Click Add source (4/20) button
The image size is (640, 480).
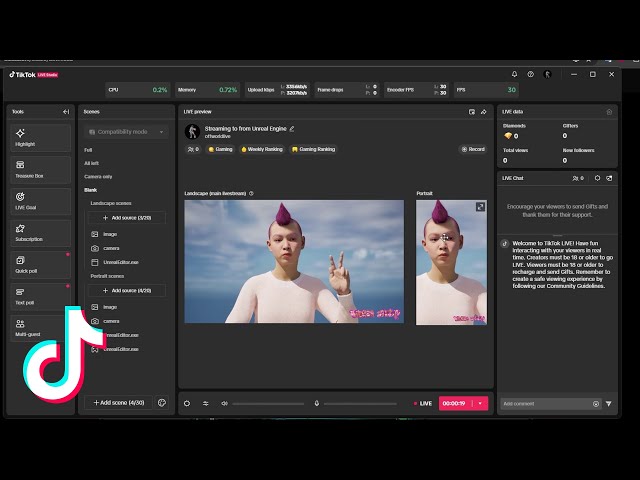pyautogui.click(x=127, y=291)
